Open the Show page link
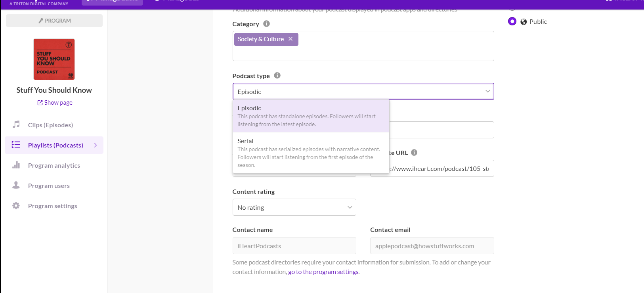Viewport: 644px width, 293px height. (x=55, y=103)
